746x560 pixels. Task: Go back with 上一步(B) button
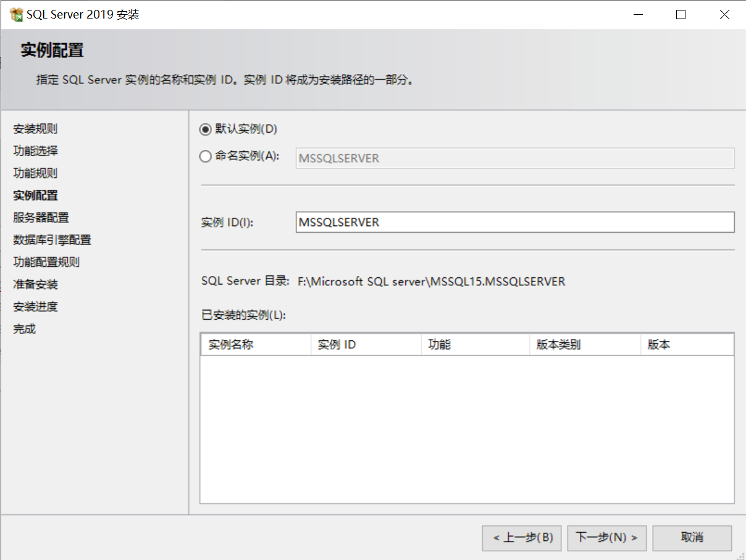click(x=522, y=538)
